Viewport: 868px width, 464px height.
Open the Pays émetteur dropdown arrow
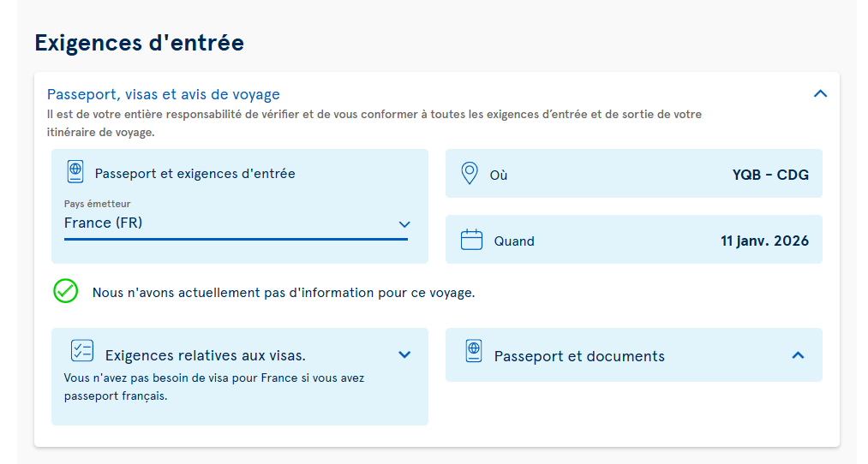[404, 224]
